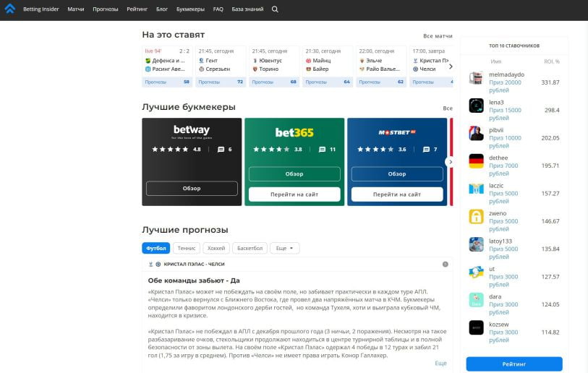This screenshot has height=373, width=588.
Task: Click the Mostbet logo
Action: click(x=397, y=132)
